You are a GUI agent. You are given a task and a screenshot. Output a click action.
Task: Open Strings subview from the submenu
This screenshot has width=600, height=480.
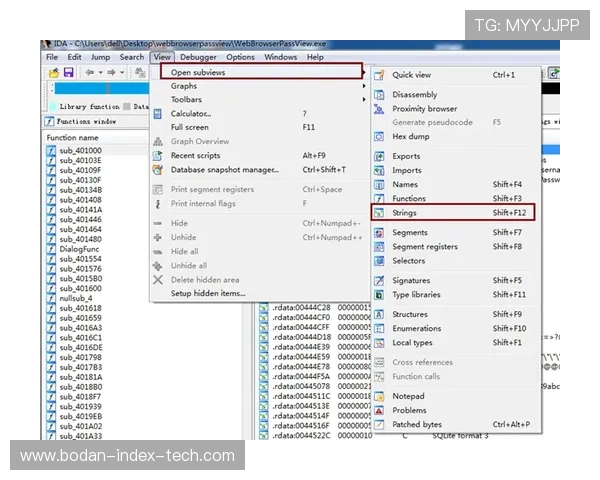pyautogui.click(x=405, y=212)
